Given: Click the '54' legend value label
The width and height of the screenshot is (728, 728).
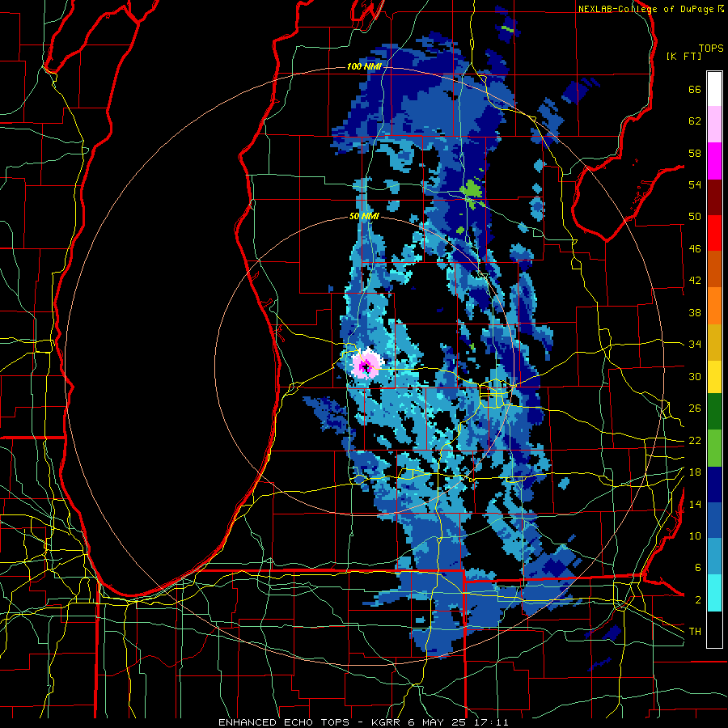Looking at the screenshot, I should [695, 184].
